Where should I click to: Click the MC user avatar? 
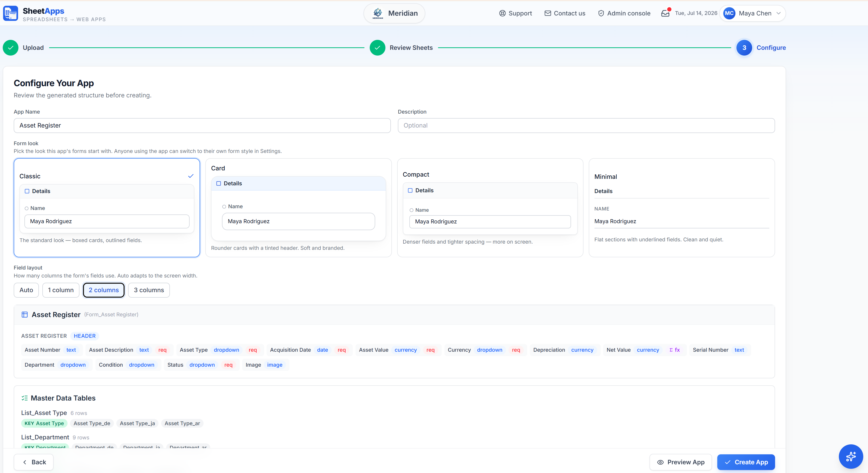(x=729, y=13)
